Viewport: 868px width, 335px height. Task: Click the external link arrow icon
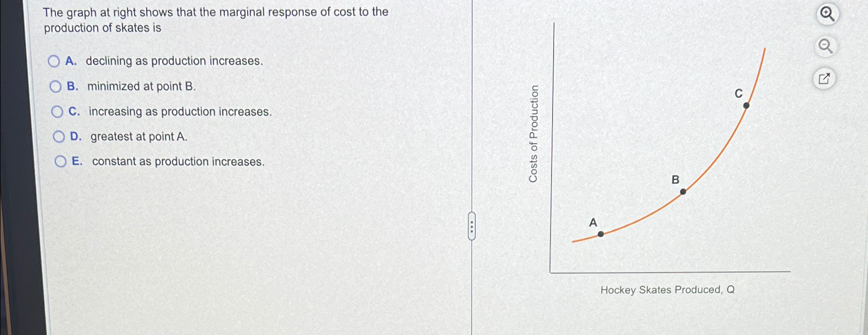click(825, 78)
